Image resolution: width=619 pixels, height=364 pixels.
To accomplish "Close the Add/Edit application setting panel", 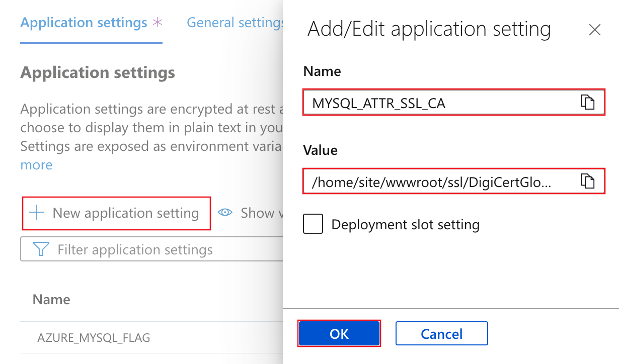I will (594, 30).
